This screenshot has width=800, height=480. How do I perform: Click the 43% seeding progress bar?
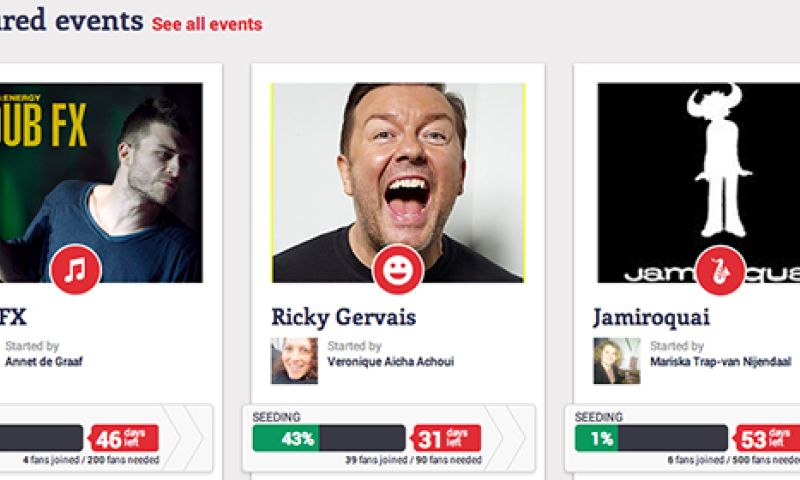[328, 438]
